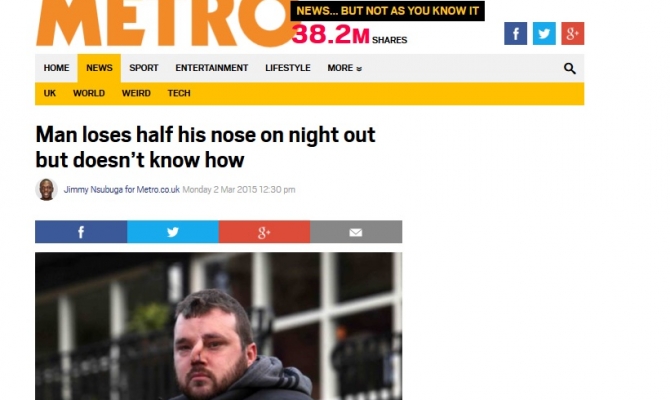Viewport: 670px width, 400px height.
Task: Share article via the Google Plus bar
Action: (264, 232)
